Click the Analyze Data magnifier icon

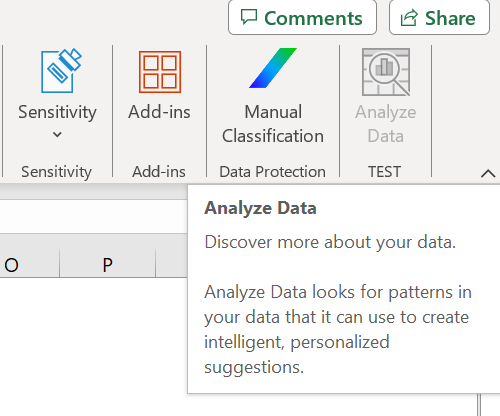386,72
